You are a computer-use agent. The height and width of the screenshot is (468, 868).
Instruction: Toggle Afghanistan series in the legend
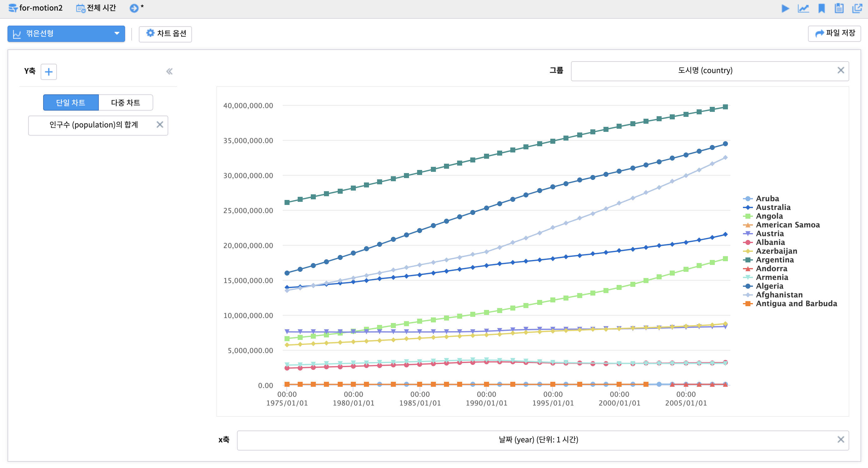tap(773, 295)
